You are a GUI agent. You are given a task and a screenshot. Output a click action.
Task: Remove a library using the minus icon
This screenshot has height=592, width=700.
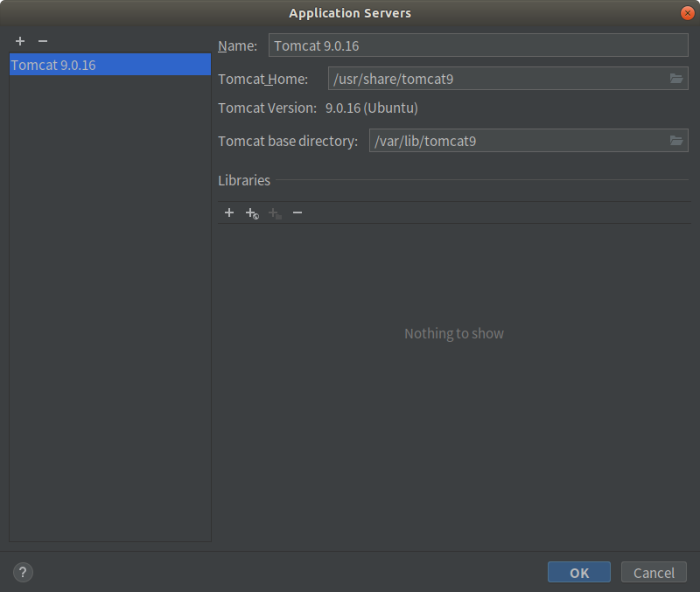297,212
